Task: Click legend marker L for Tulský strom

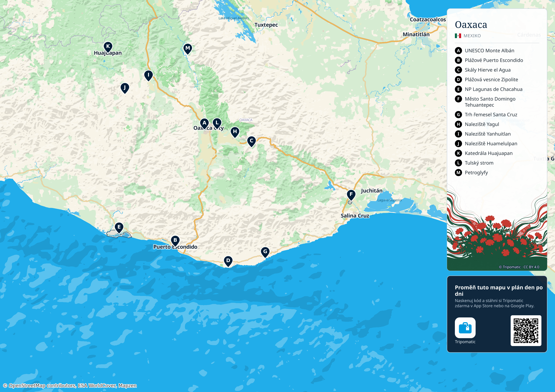Action: (x=458, y=163)
